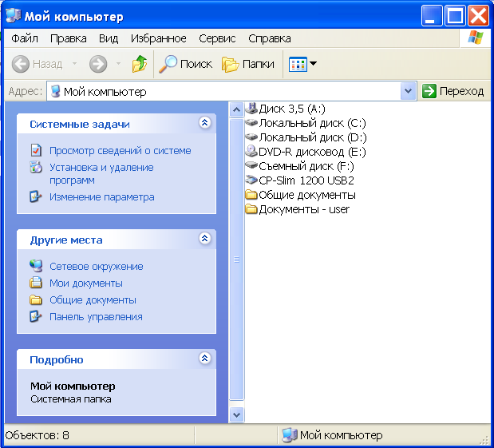Viewport: 494px width, 448px height.
Task: Select the Диск 3,5 (A:) floppy drive
Action: point(291,109)
